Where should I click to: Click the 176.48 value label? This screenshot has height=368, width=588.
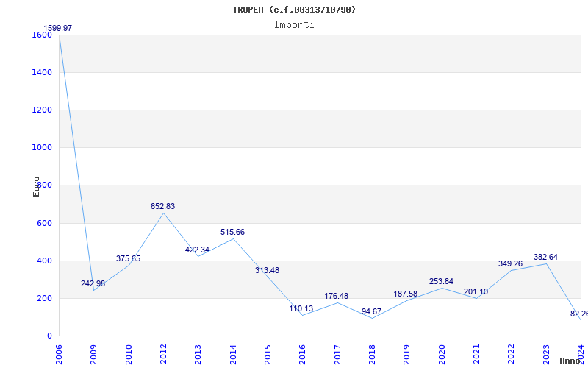coord(337,297)
